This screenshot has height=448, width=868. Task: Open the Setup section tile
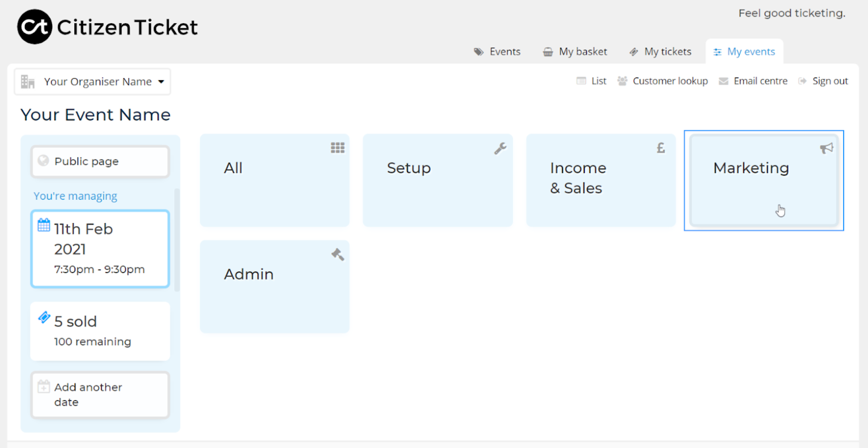point(438,180)
